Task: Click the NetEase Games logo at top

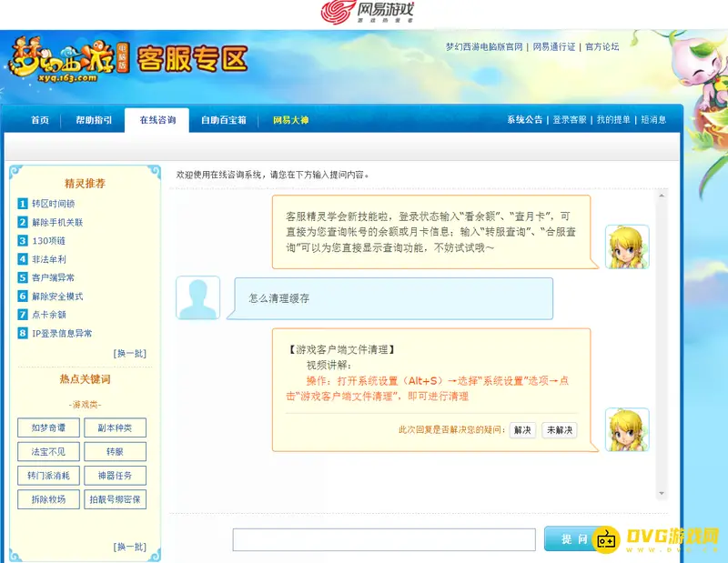Action: (x=367, y=12)
